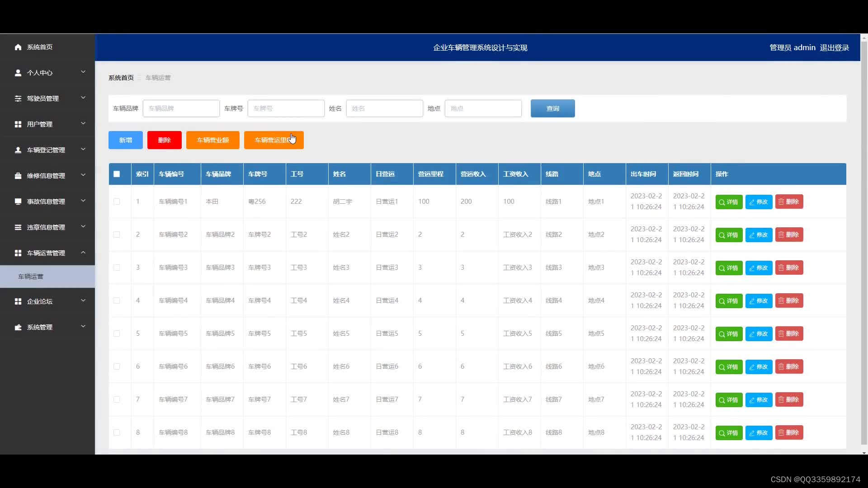Select the checkbox for row index 3
The width and height of the screenshot is (868, 488).
[x=117, y=267]
